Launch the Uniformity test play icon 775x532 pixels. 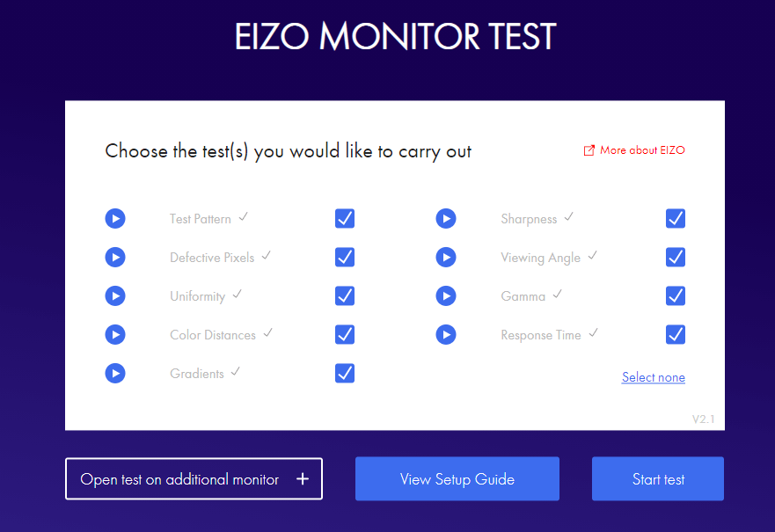(x=115, y=296)
